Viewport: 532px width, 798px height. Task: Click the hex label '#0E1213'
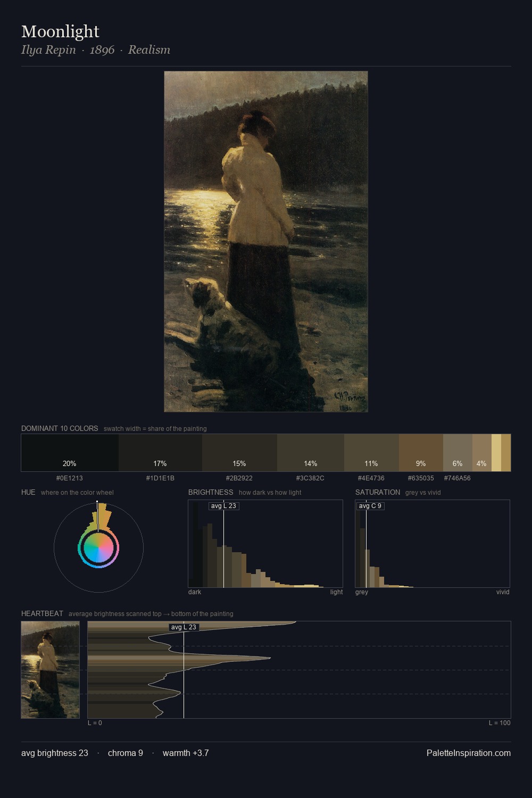coord(70,478)
